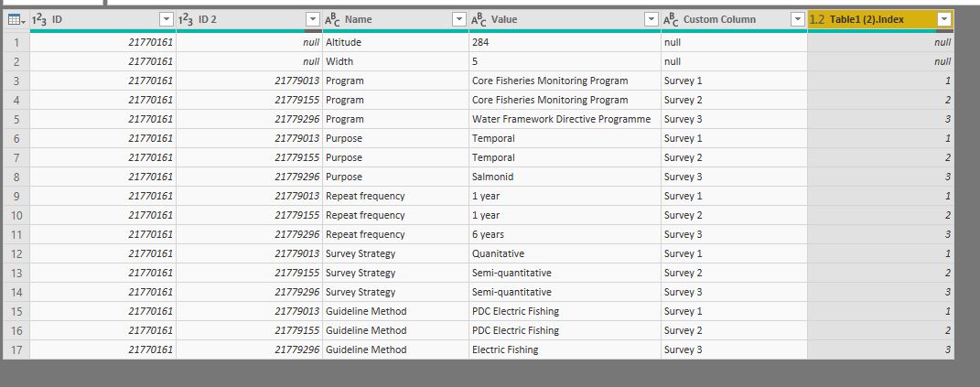Click 1 year value in row 9
Viewport: 980px width, 387px height.
[565, 197]
